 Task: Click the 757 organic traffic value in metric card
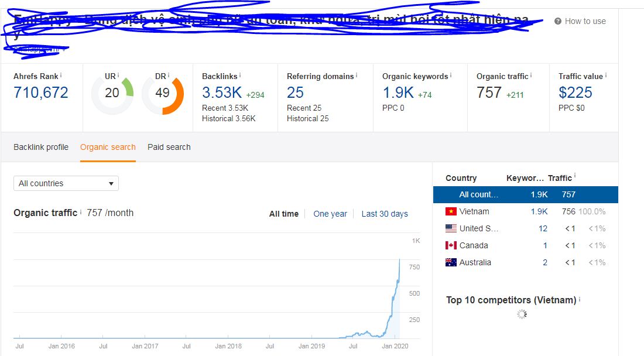click(489, 93)
